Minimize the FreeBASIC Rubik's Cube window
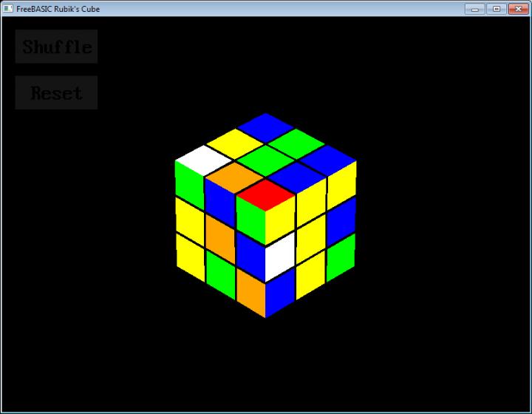 pos(474,9)
